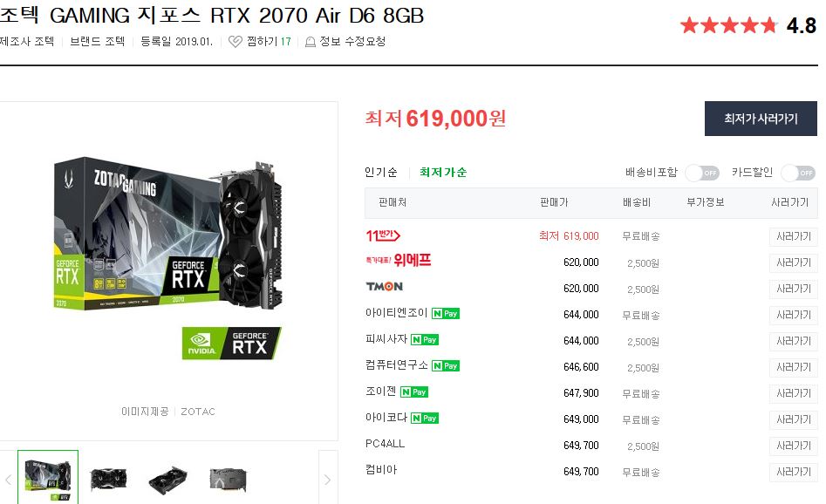This screenshot has width=826, height=504.
Task: Open the 컴퓨터연구소 seller link
Action: tap(396, 365)
